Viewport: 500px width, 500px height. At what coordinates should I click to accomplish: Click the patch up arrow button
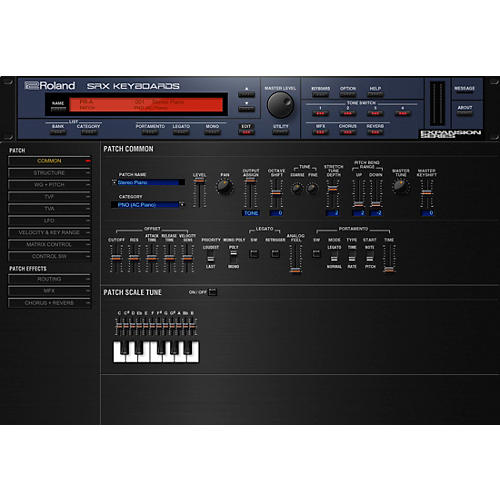point(247,94)
